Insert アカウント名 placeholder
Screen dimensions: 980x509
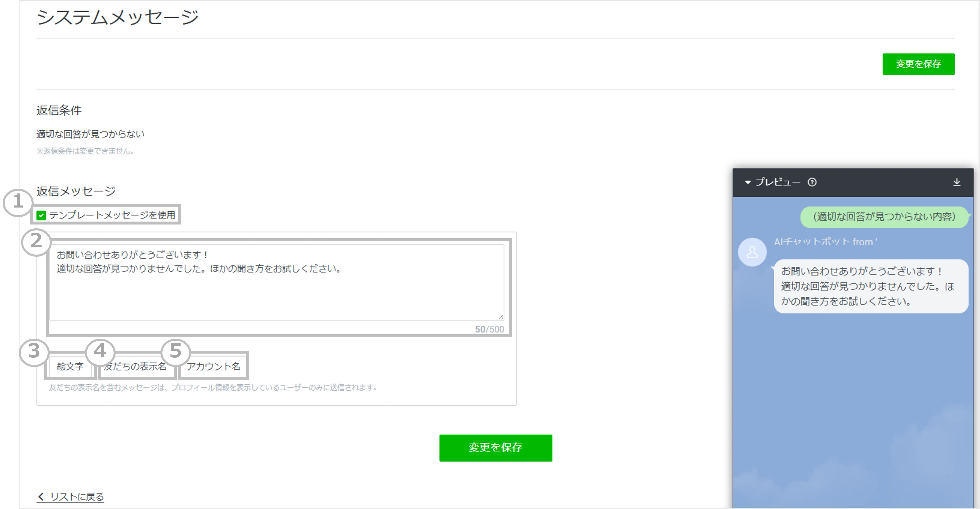coord(213,366)
